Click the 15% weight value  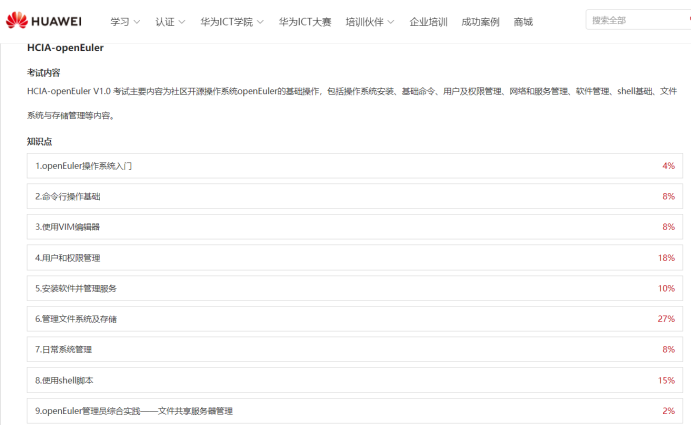666,380
